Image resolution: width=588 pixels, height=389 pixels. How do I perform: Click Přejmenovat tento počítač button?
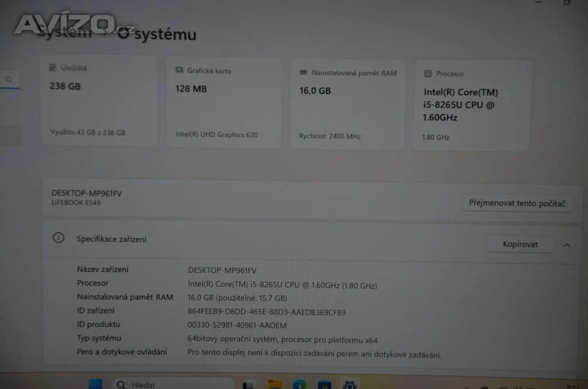tap(517, 203)
